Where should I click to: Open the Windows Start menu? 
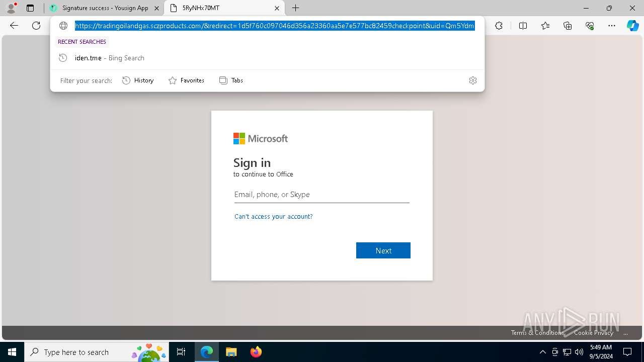pyautogui.click(x=12, y=352)
